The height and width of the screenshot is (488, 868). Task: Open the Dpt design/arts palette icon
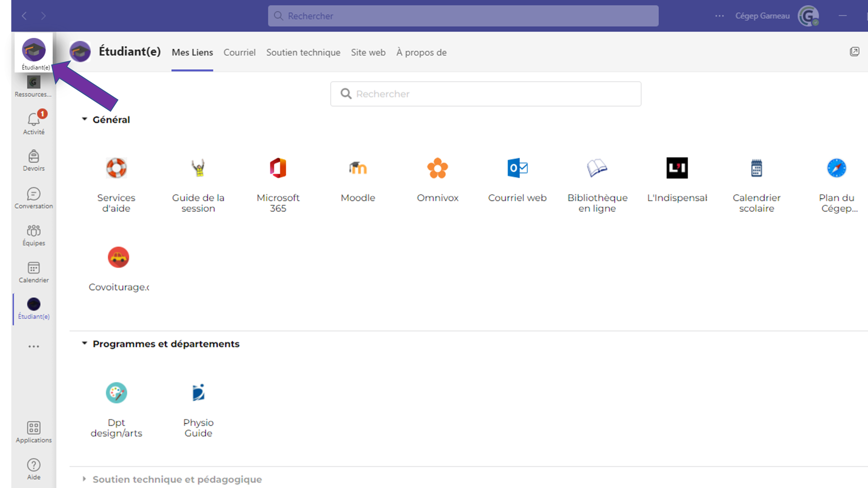(116, 393)
